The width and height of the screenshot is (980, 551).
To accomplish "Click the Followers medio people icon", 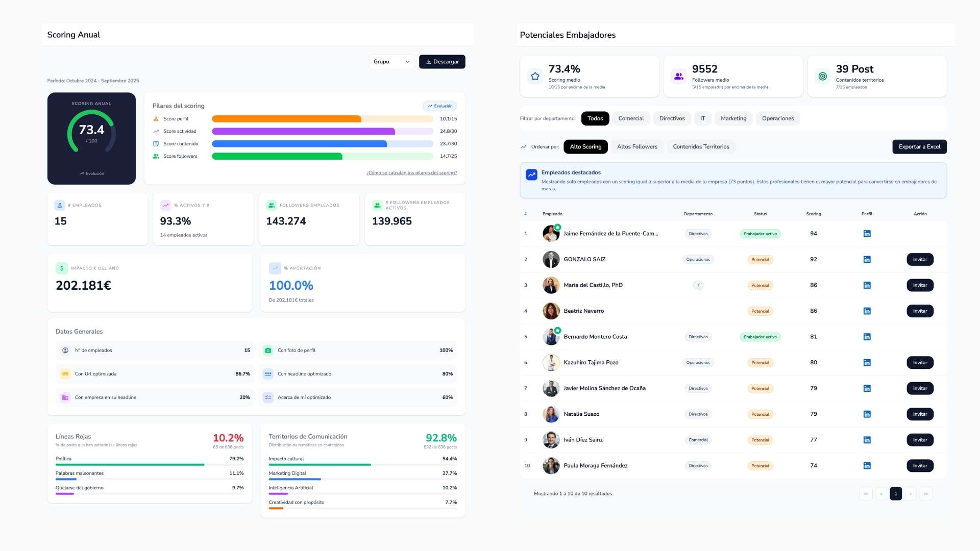I will click(679, 76).
